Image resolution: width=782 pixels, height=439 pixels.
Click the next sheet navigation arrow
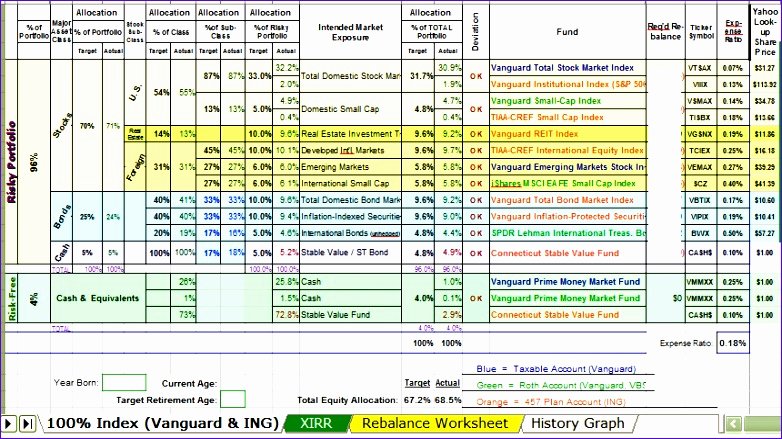tap(8, 424)
